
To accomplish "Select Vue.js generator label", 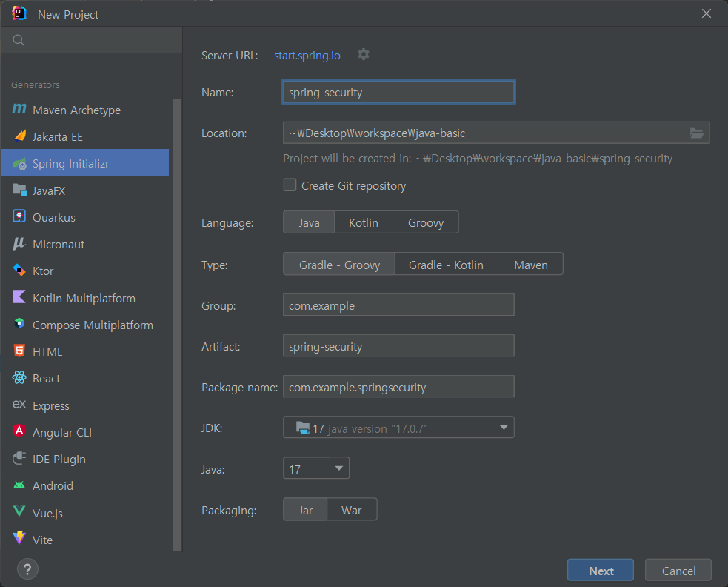I will pyautogui.click(x=47, y=513).
